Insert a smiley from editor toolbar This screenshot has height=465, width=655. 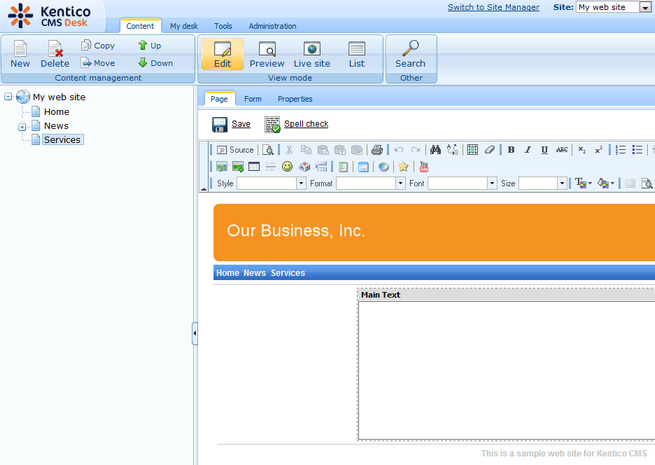pos(287,167)
